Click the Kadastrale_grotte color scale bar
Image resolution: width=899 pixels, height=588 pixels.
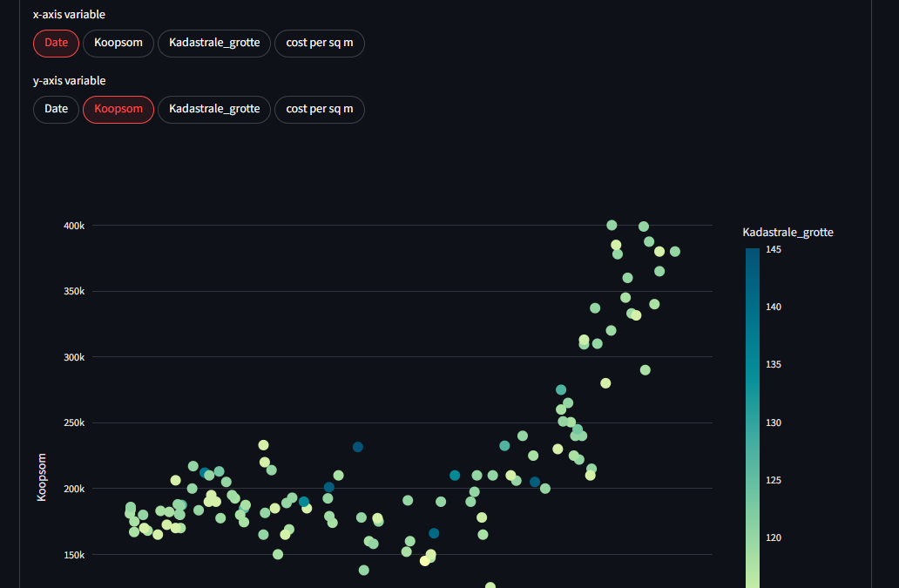(x=752, y=392)
